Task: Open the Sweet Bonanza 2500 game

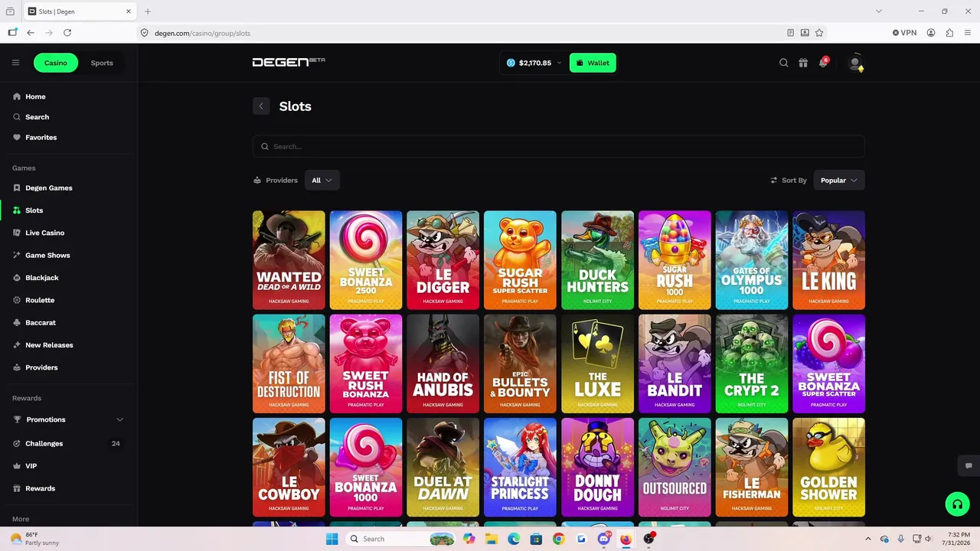Action: tap(366, 260)
